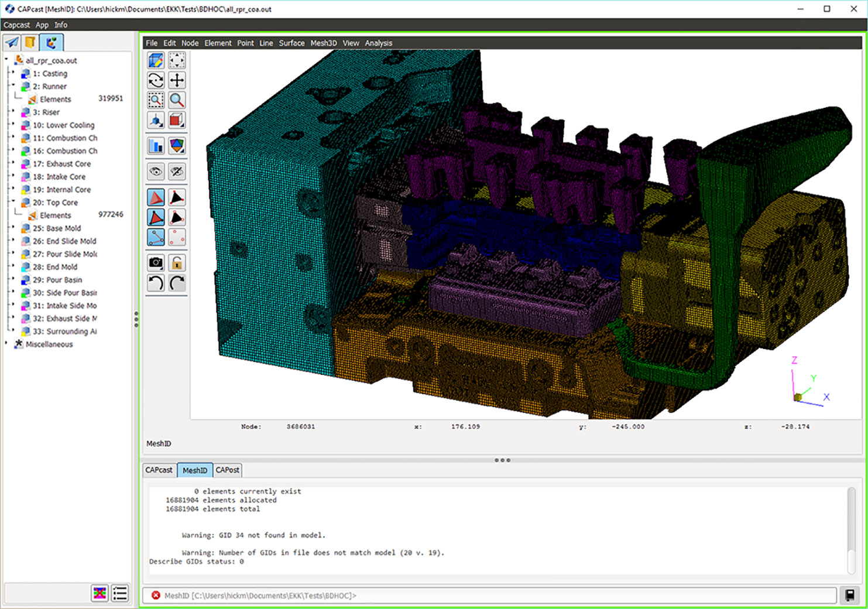Switch to the CAPcast output tab
This screenshot has width=868, height=609.
159,470
